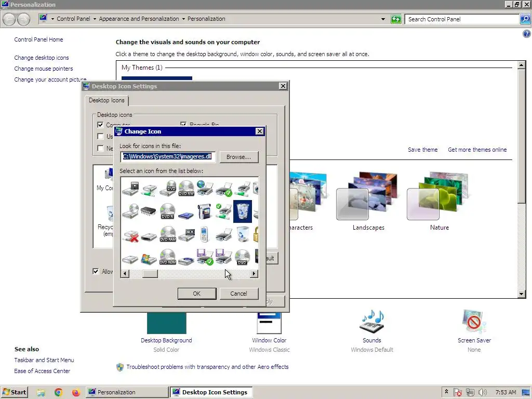Pick the fax printer icon with green check
The width and height of the screenshot is (532, 399).
click(x=205, y=257)
